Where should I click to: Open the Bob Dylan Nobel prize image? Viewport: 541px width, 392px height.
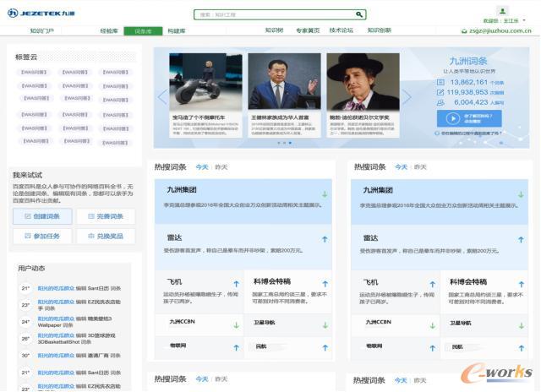[x=363, y=82]
